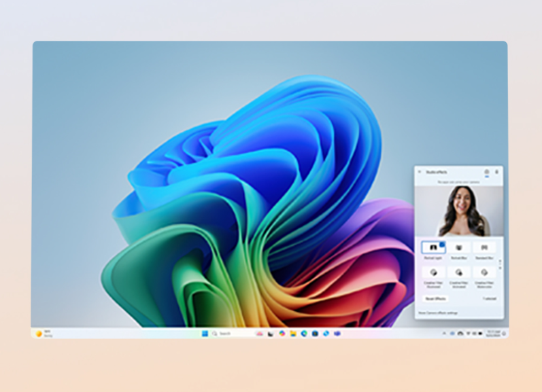The width and height of the screenshot is (542, 392).
Task: Launch Microsoft Edge from taskbar
Action: [x=304, y=334]
